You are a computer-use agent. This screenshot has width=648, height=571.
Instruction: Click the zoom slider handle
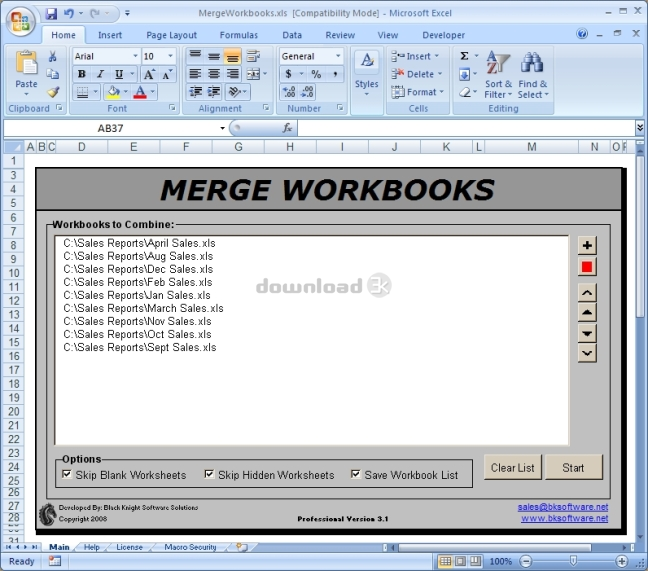coord(573,561)
